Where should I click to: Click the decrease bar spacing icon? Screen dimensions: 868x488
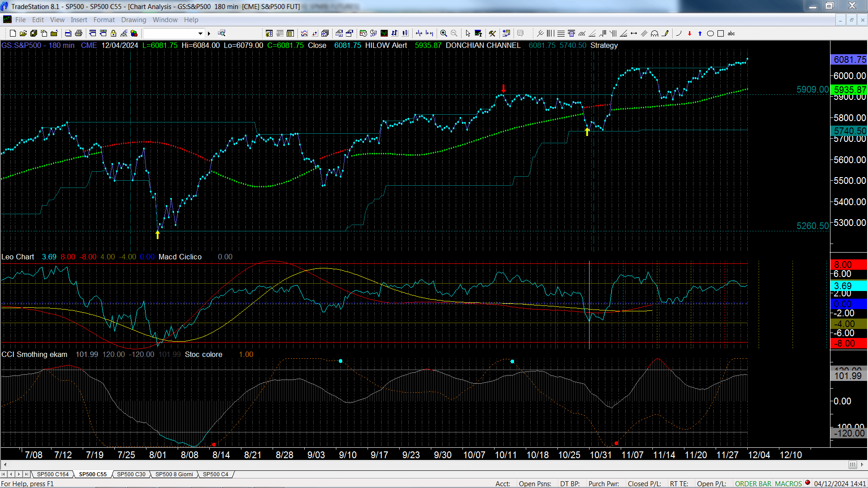coord(419,33)
